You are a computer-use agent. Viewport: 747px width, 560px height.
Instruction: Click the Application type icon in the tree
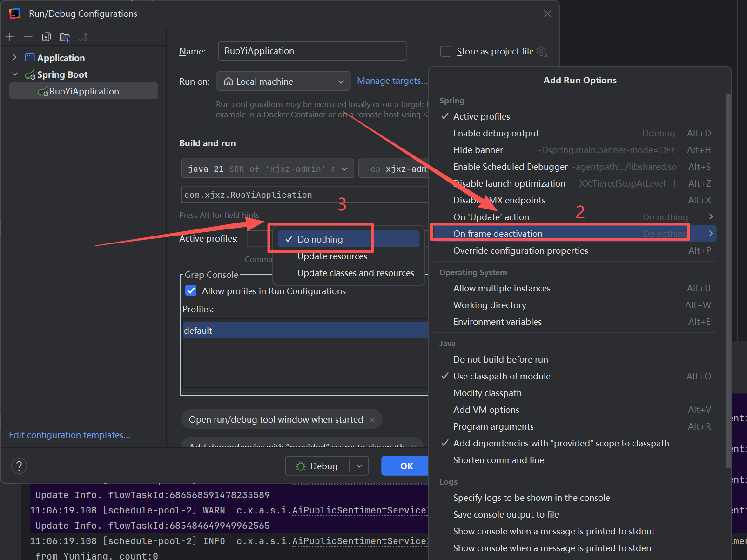(x=30, y=58)
